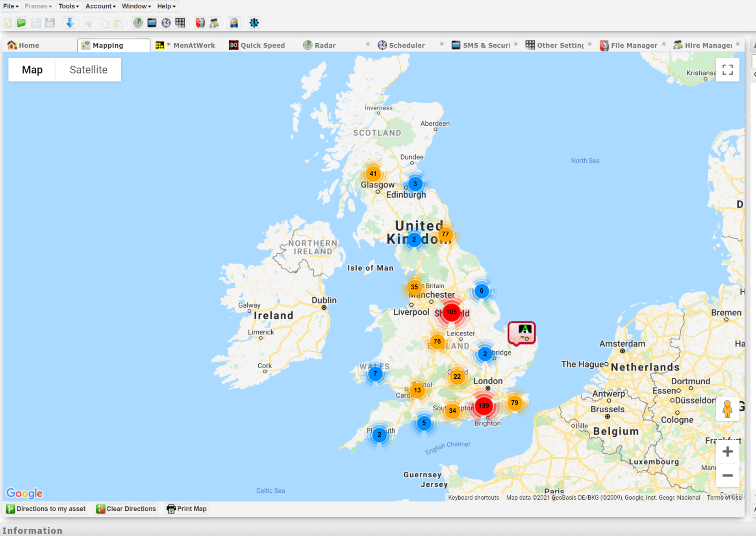
Task: Open the File menu
Action: point(10,6)
